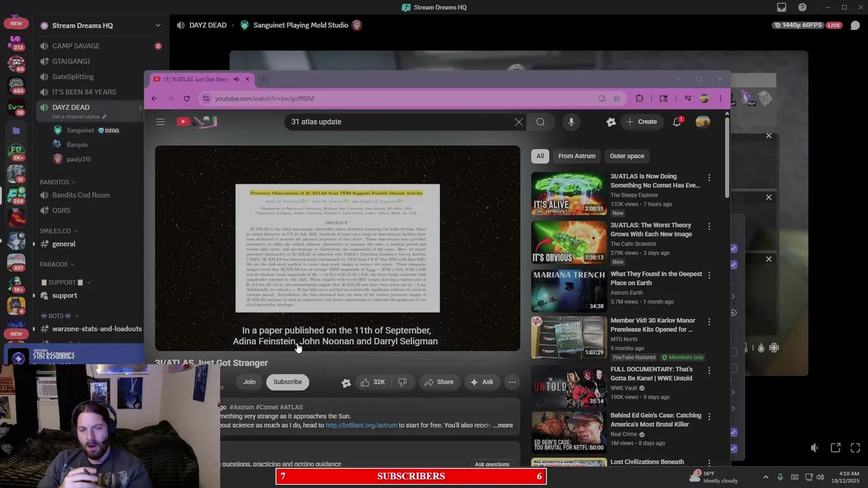868x488 pixels.
Task: Mute the 3I/ATLAS browser tab audio
Action: point(236,79)
